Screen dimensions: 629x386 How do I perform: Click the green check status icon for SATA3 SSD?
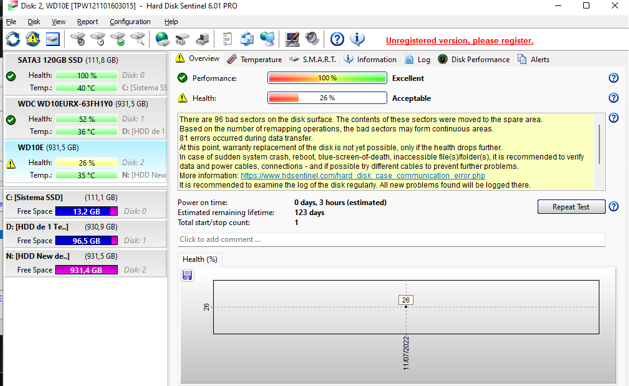[11, 76]
